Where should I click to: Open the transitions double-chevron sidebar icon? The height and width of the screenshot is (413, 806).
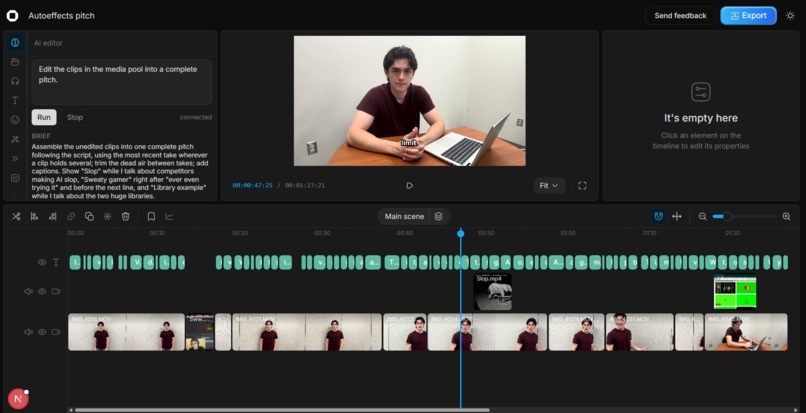point(15,158)
